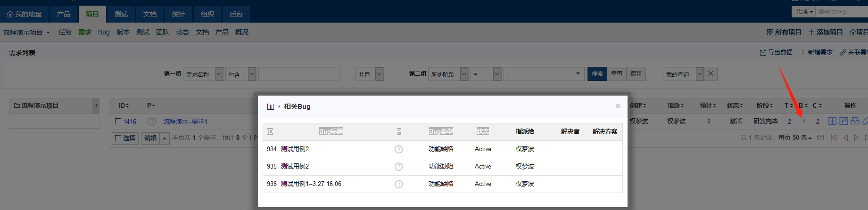
Task: Click the double-plus task icon in 操作 column
Action: point(843,121)
